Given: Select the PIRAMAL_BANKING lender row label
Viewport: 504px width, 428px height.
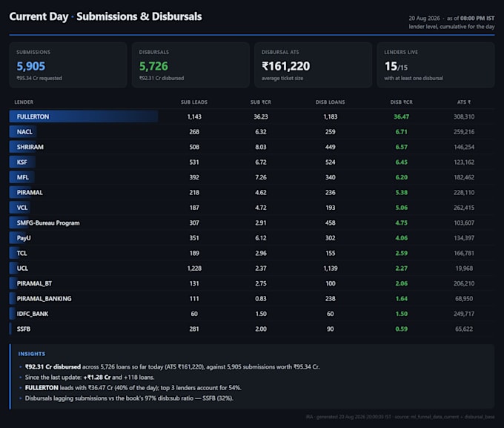Looking at the screenshot, I should click(x=44, y=299).
